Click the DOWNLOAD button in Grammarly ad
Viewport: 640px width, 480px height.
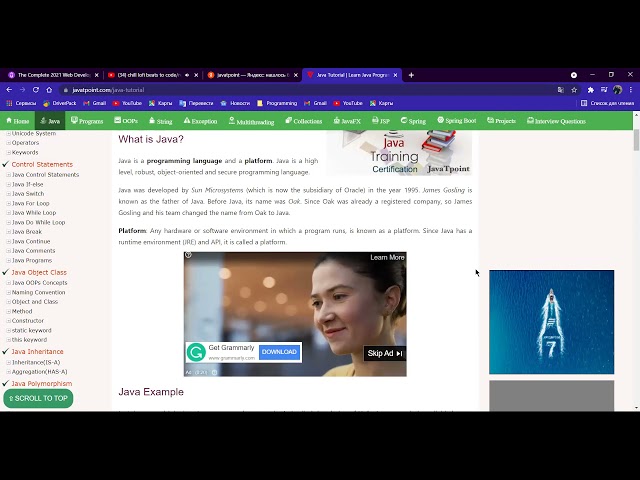[x=279, y=352]
